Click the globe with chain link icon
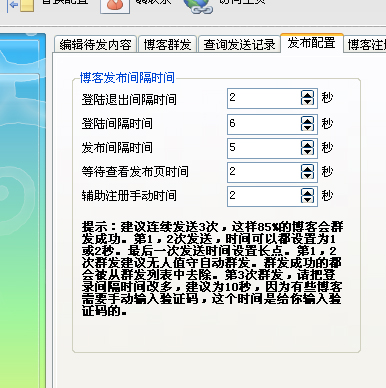 click(198, 6)
